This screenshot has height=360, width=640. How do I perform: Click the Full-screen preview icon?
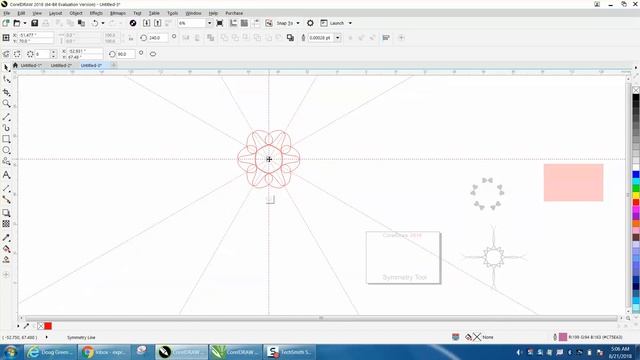pyautogui.click(x=220, y=23)
